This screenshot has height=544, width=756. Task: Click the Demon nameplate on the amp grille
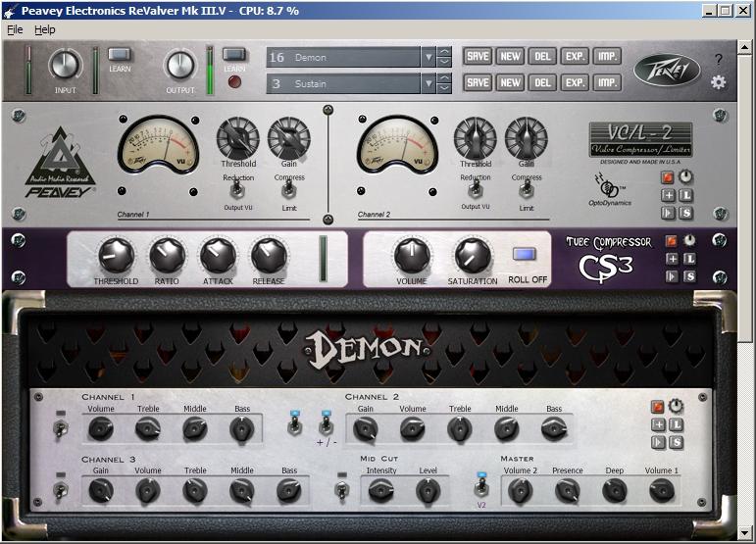click(x=368, y=349)
